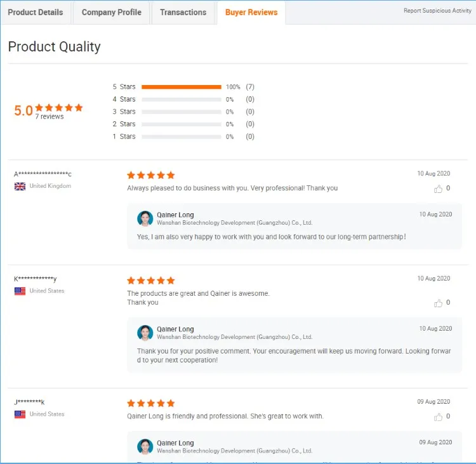Click thumbs-up on the 09 Aug review
476x464 pixels.
coord(438,416)
